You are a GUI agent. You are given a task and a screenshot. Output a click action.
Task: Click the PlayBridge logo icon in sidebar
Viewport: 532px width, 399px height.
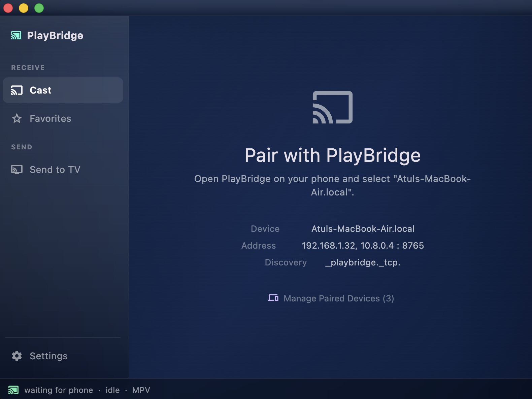(16, 35)
